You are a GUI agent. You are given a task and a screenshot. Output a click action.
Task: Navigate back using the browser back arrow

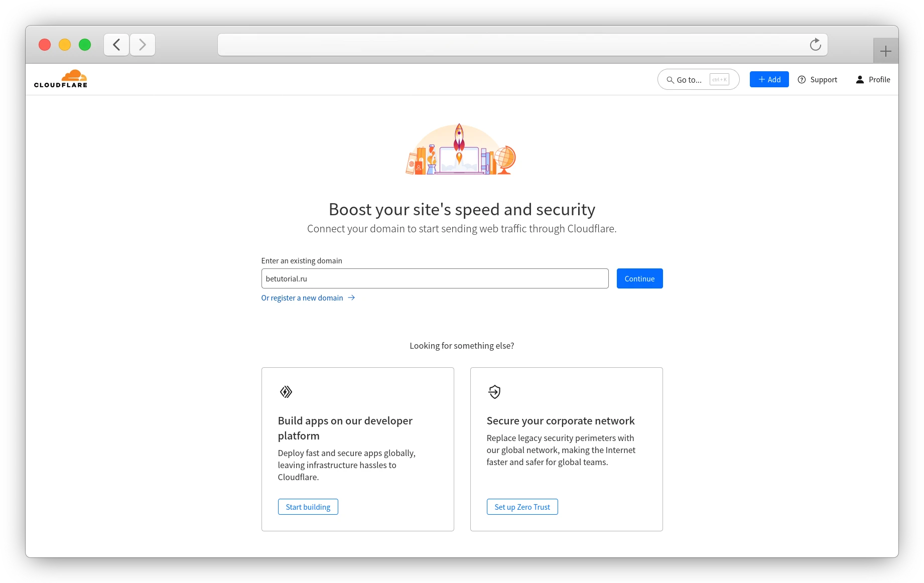pyautogui.click(x=116, y=44)
